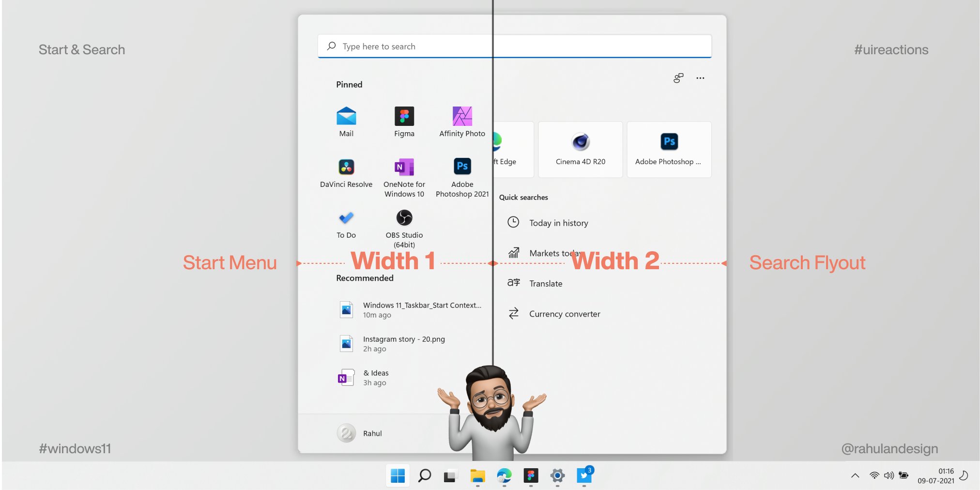Image resolution: width=980 pixels, height=490 pixels.
Task: Select the Currency converter quick search
Action: pos(554,314)
